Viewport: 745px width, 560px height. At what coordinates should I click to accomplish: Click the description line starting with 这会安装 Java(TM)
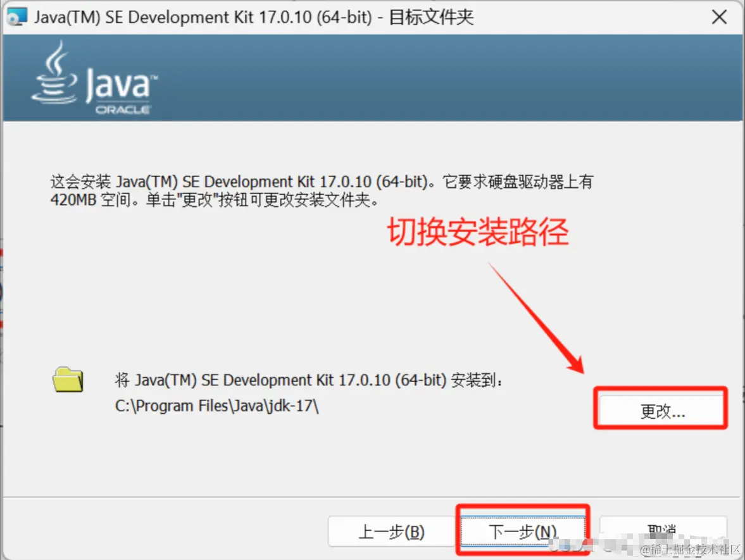click(322, 182)
